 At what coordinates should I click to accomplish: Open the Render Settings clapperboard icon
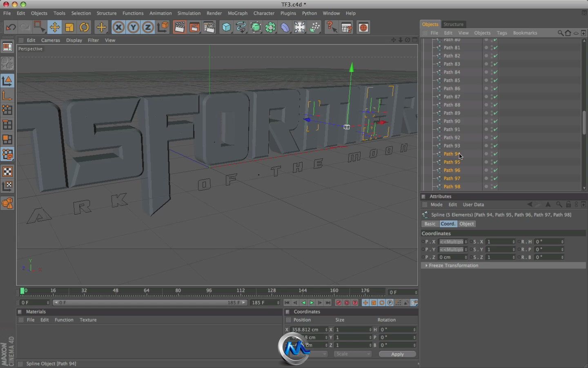click(x=209, y=27)
